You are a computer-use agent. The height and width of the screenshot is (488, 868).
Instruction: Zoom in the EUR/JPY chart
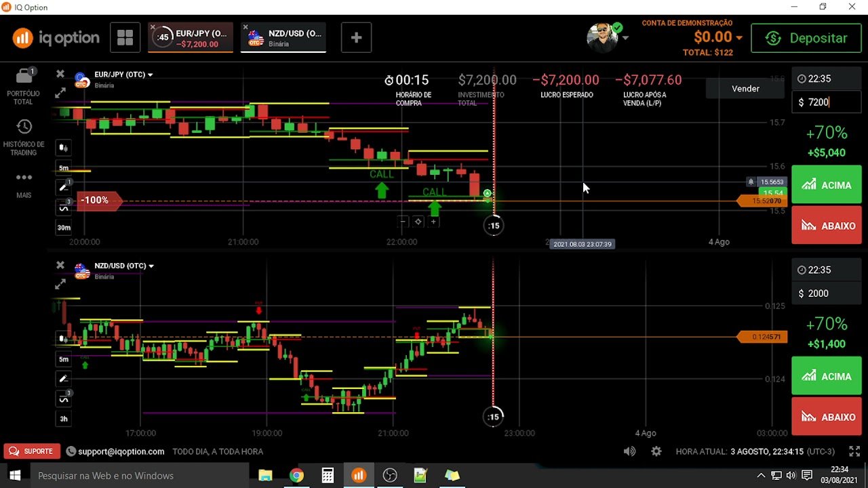pos(433,221)
